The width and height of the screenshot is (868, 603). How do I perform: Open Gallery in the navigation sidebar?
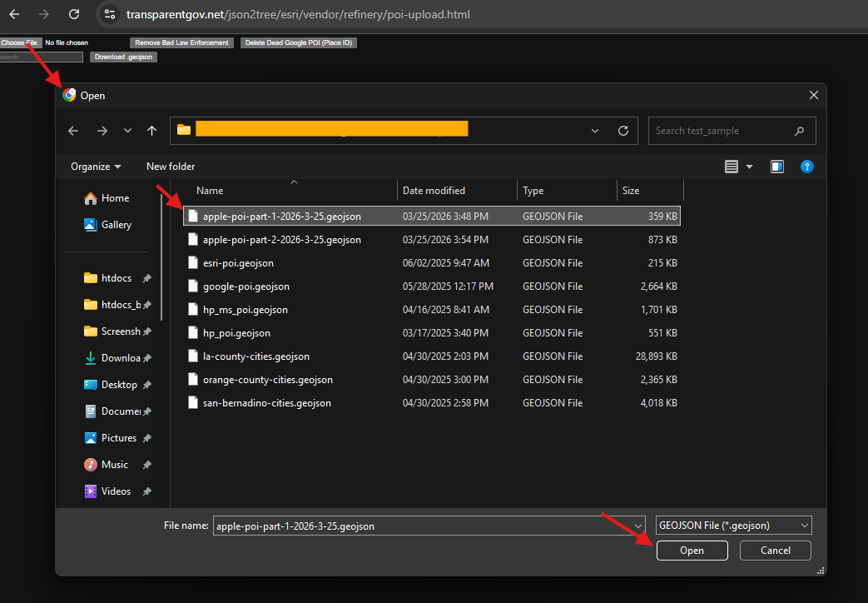[116, 225]
